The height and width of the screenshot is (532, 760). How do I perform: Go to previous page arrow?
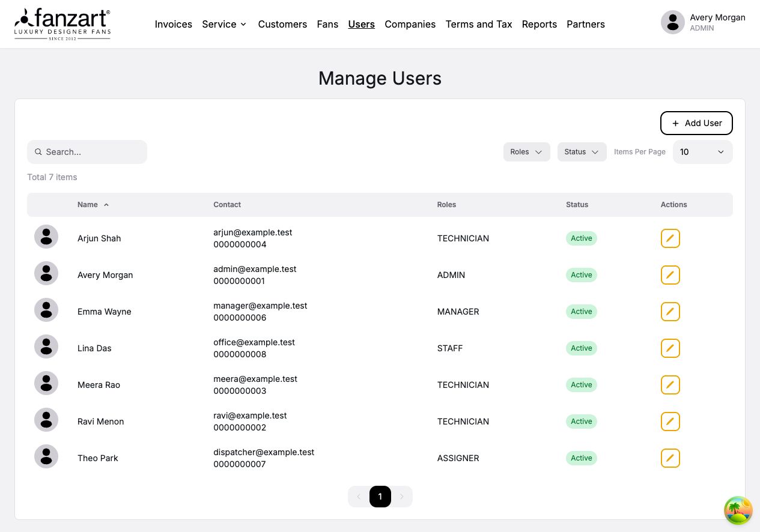click(359, 497)
